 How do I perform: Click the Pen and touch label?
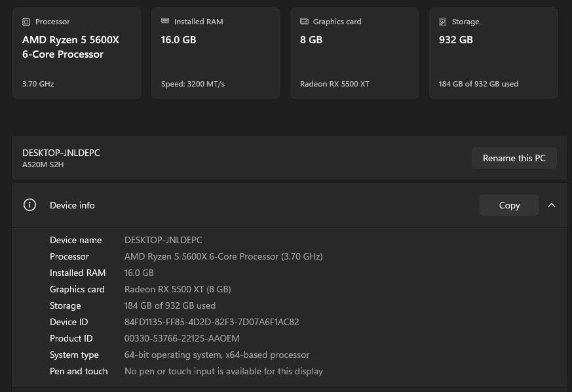click(x=79, y=372)
